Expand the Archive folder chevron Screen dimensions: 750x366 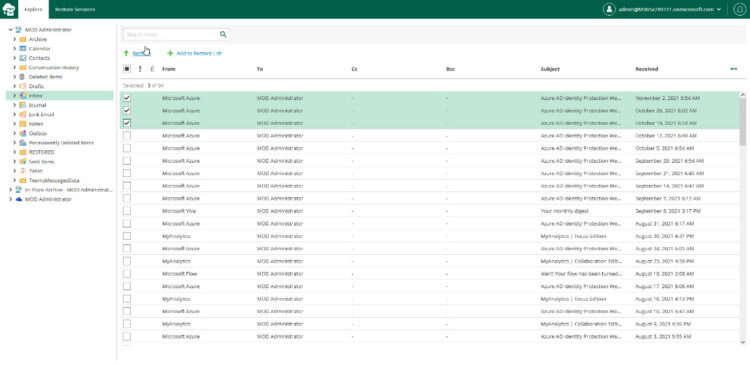point(15,39)
